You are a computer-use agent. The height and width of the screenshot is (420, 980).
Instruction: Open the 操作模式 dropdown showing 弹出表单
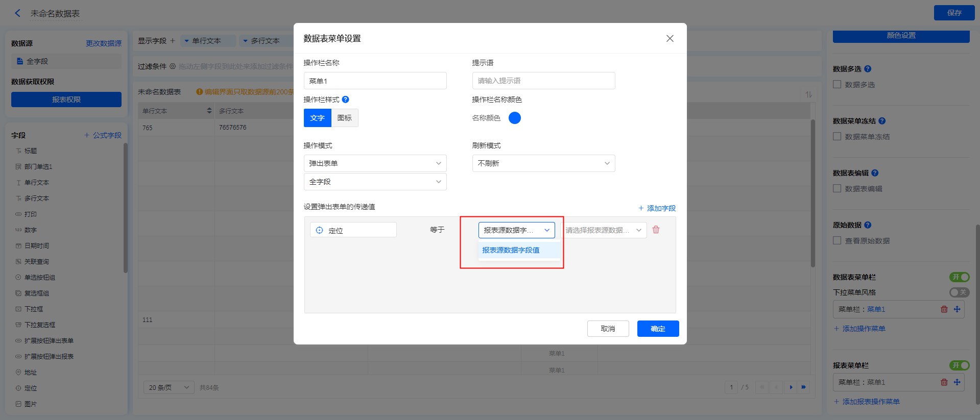click(375, 163)
